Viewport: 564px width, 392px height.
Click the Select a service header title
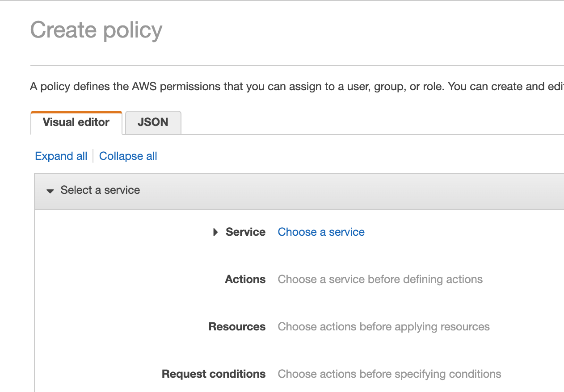(100, 190)
